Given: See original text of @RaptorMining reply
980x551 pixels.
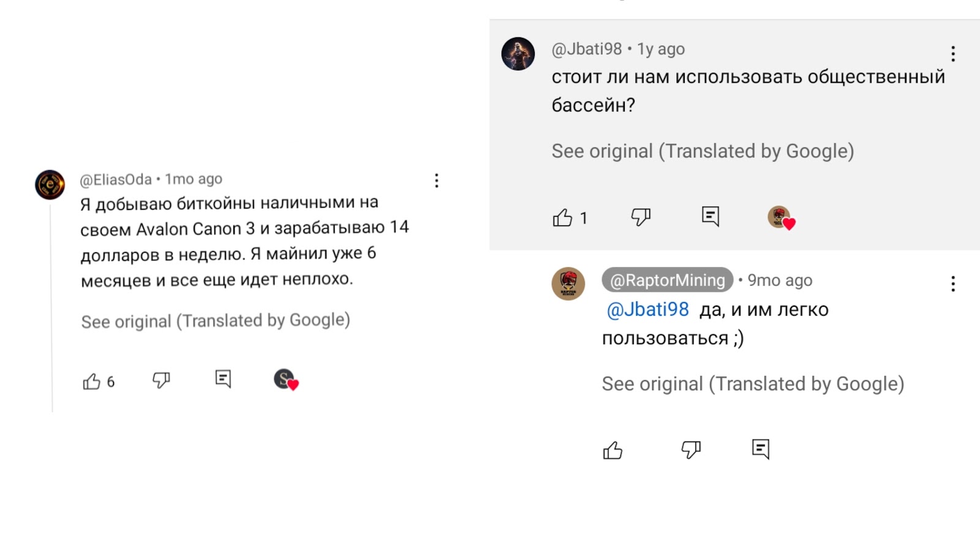Looking at the screenshot, I should 753,384.
